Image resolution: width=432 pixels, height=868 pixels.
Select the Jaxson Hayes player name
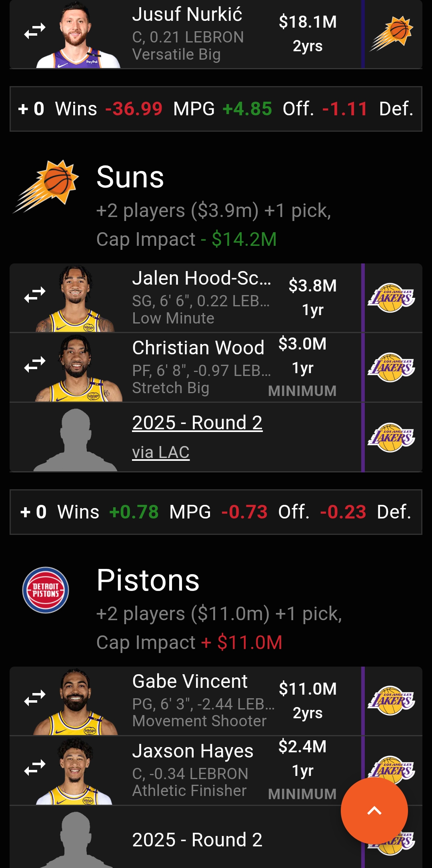(x=193, y=751)
